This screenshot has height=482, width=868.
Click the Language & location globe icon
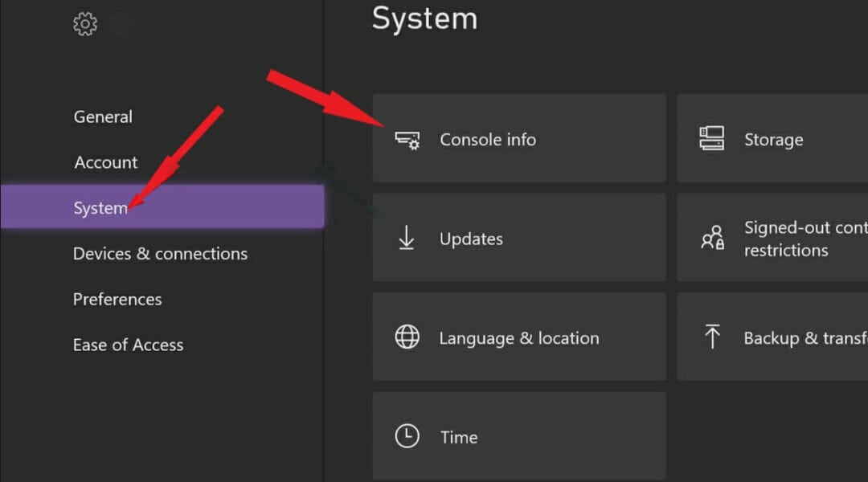(x=407, y=337)
